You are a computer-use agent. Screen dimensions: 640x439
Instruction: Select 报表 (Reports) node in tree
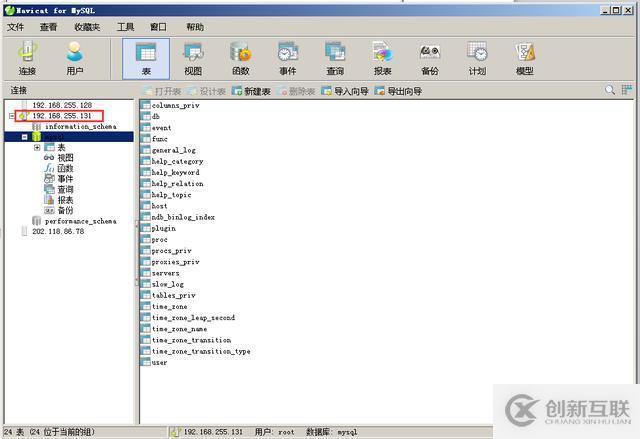coord(65,200)
